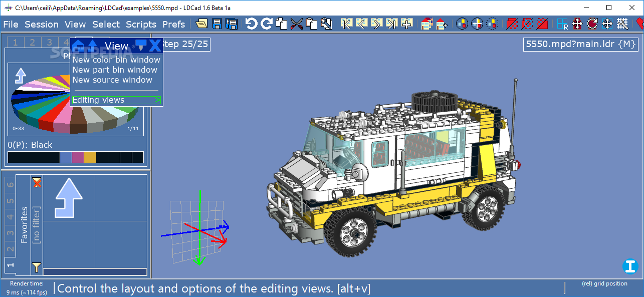Click the clipboard wrench special-paste icon
This screenshot has width=644, height=297.
[327, 24]
